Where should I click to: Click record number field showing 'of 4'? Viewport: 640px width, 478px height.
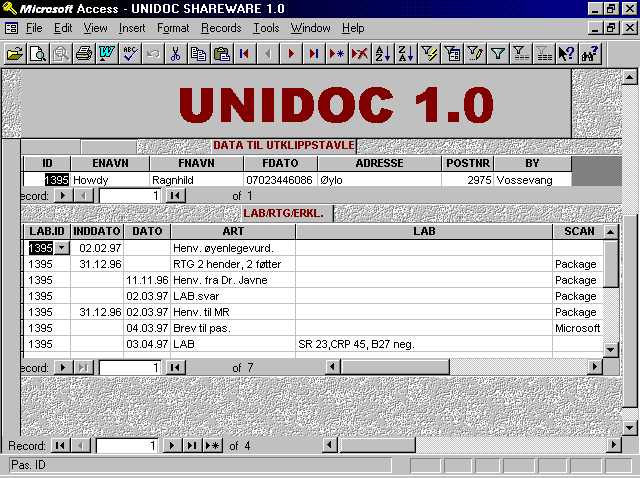pyautogui.click(x=127, y=445)
